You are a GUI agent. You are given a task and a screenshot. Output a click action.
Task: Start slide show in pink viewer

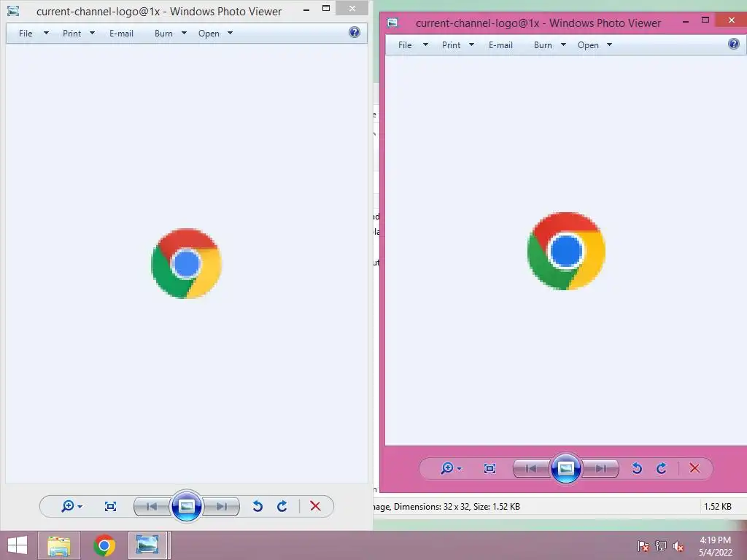coord(565,468)
